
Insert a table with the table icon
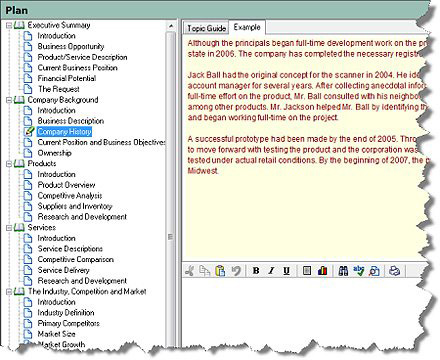(307, 271)
